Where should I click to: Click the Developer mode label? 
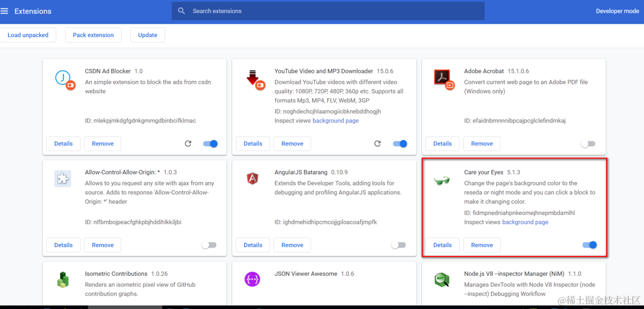(618, 11)
